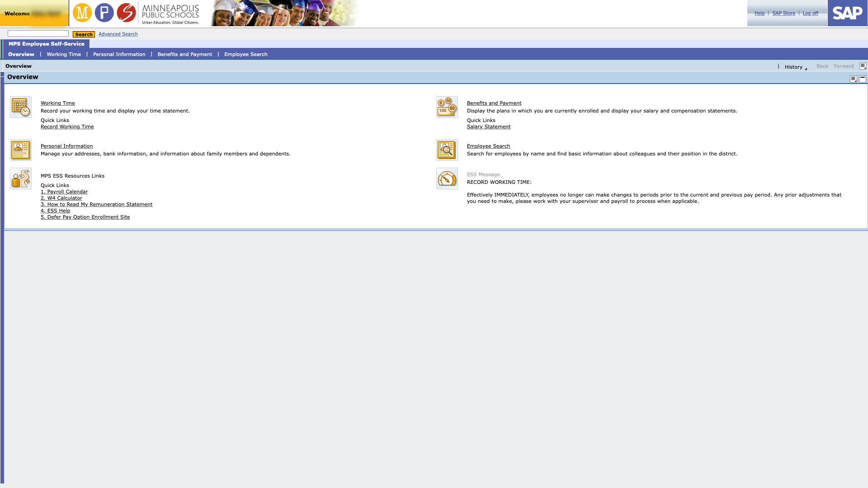The width and height of the screenshot is (868, 488).
Task: Click the yellow M logo circle
Action: [82, 13]
